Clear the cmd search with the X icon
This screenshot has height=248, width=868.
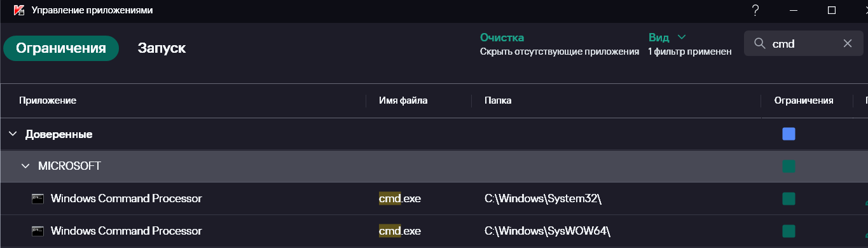(x=848, y=43)
